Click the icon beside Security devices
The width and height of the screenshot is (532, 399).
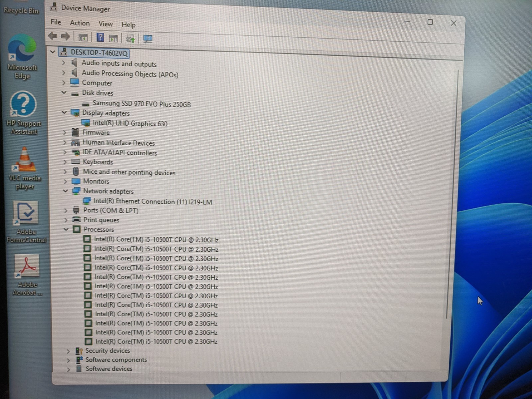click(79, 350)
